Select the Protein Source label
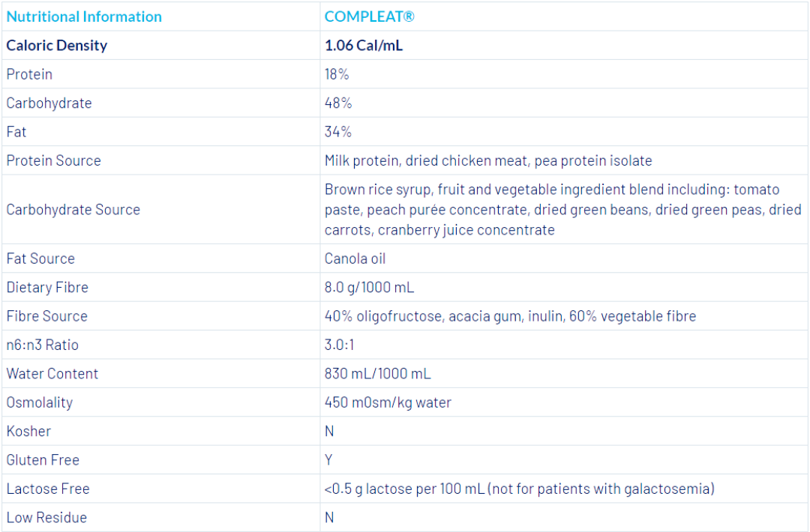Image resolution: width=810 pixels, height=532 pixels. [x=53, y=160]
